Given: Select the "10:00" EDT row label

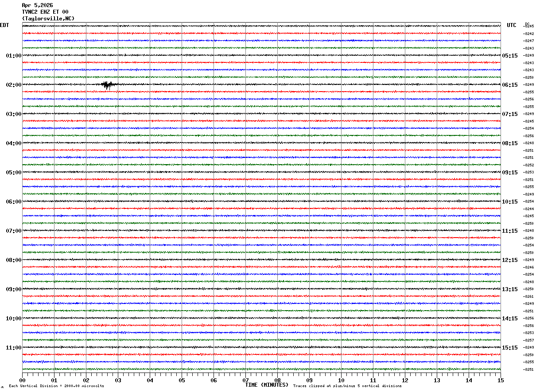Looking at the screenshot, I should [13, 319].
